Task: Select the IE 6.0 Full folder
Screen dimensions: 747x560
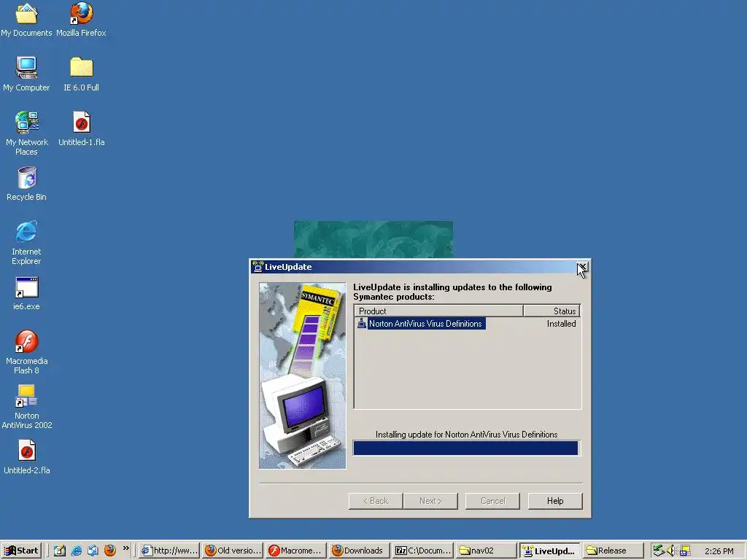Action: 82,74
